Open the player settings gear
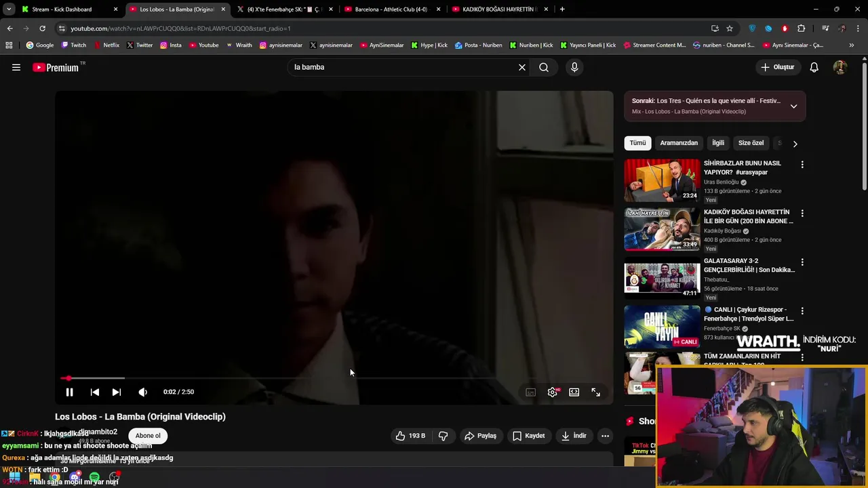 [x=553, y=392]
